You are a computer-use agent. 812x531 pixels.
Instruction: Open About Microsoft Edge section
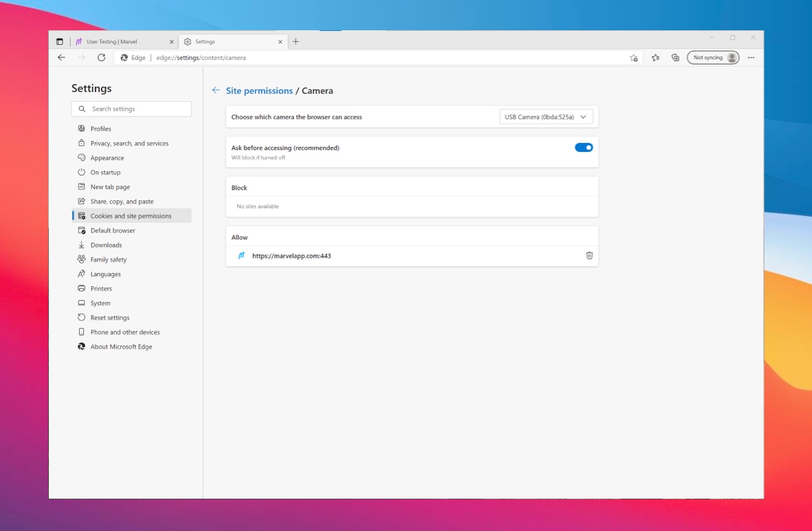[x=131, y=346]
